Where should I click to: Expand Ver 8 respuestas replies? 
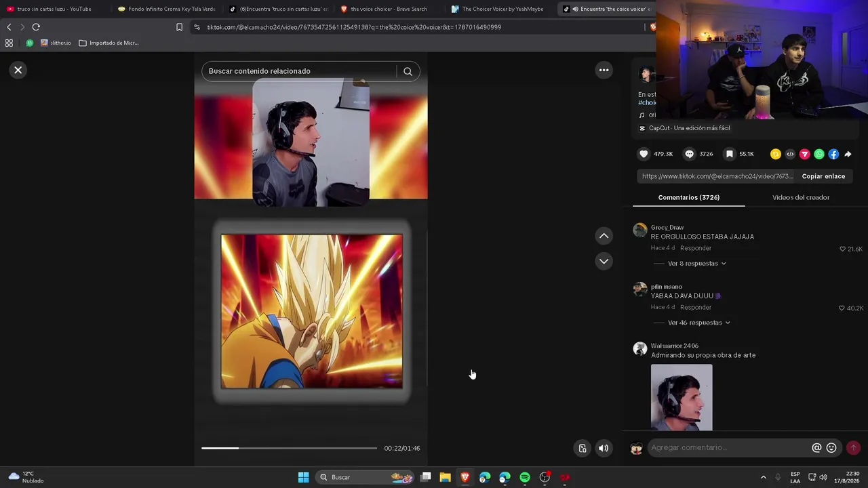pos(696,264)
